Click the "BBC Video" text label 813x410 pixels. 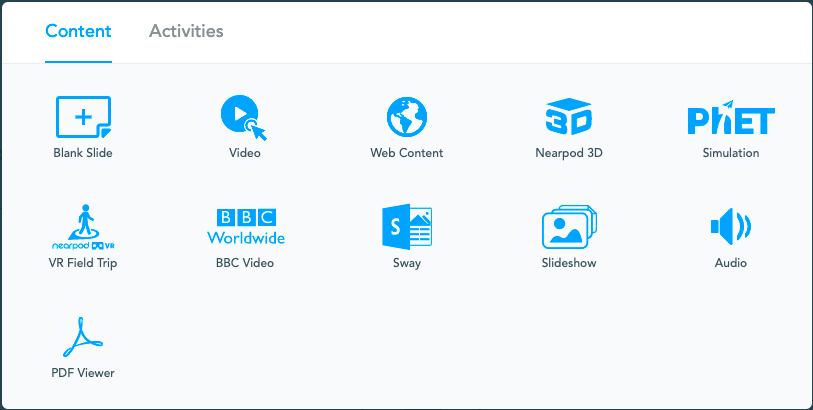(x=245, y=263)
